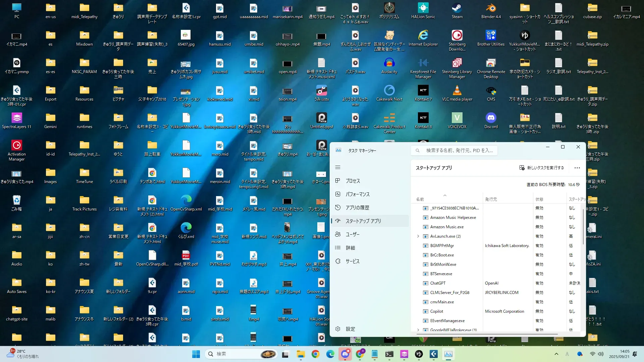Open the hamburger navigation menu in Task Manager
Viewport: 644px width, 362px height.
(x=338, y=167)
